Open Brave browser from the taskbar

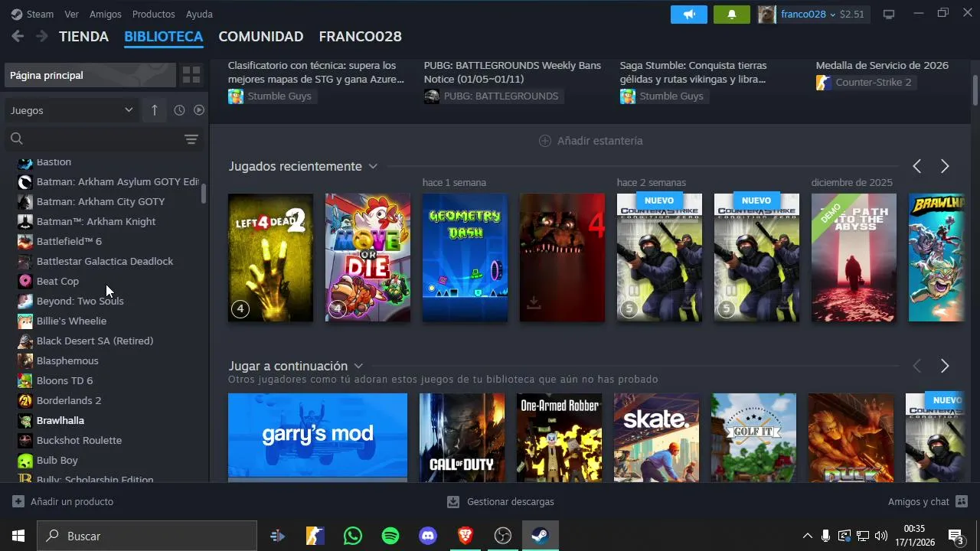[x=465, y=536]
